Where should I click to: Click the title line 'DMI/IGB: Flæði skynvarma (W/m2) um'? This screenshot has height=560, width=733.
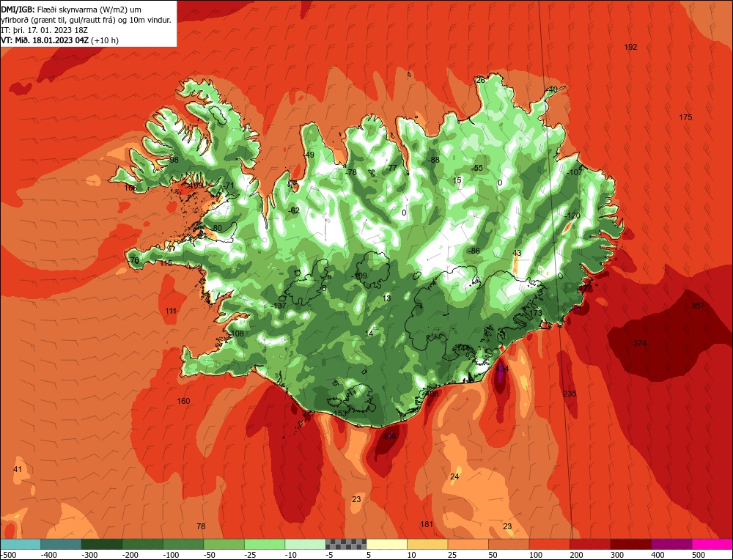pyautogui.click(x=71, y=10)
